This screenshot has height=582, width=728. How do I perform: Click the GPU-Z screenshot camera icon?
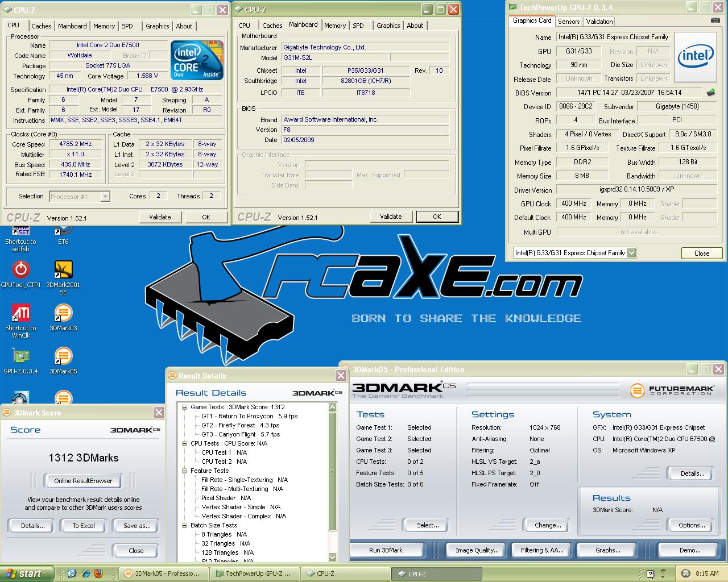tap(715, 20)
